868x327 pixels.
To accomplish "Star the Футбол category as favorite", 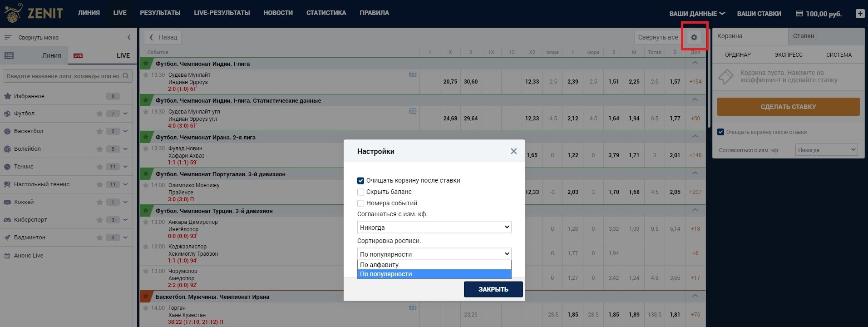I will point(99,114).
